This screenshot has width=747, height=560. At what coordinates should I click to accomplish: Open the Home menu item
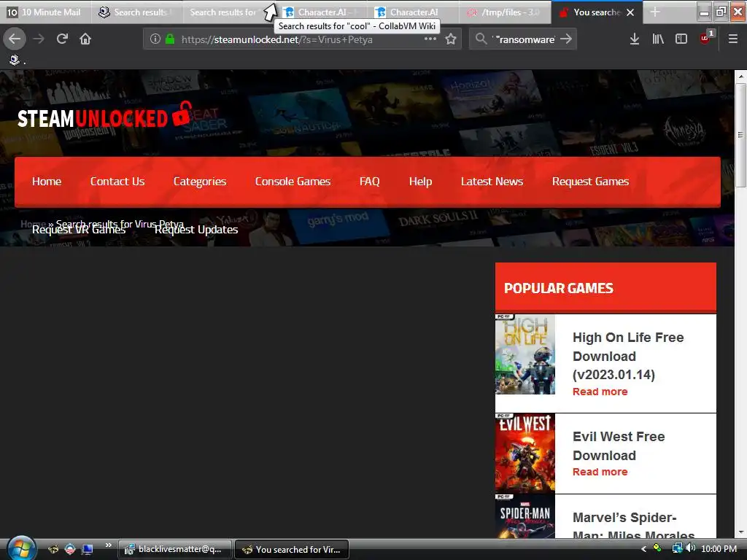click(47, 182)
